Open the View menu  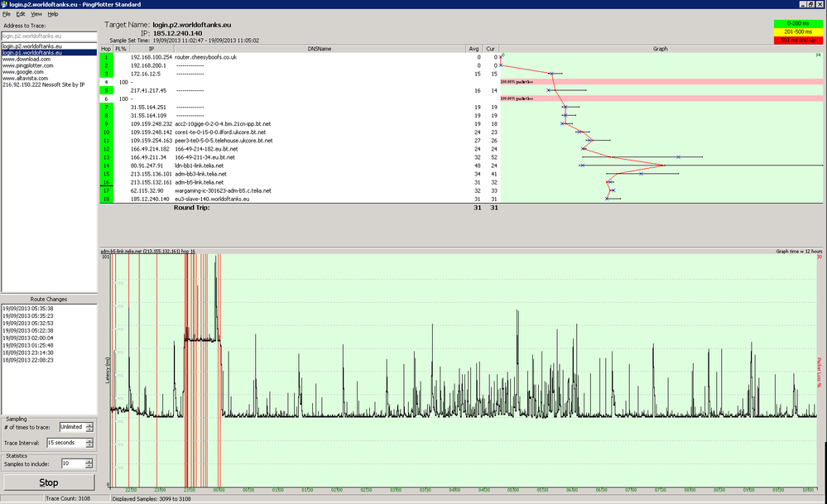pos(36,14)
